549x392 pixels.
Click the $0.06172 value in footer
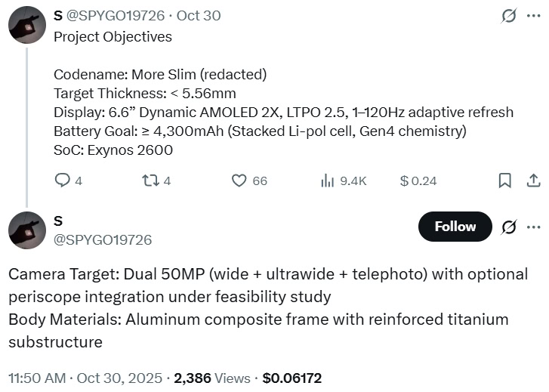click(x=291, y=377)
